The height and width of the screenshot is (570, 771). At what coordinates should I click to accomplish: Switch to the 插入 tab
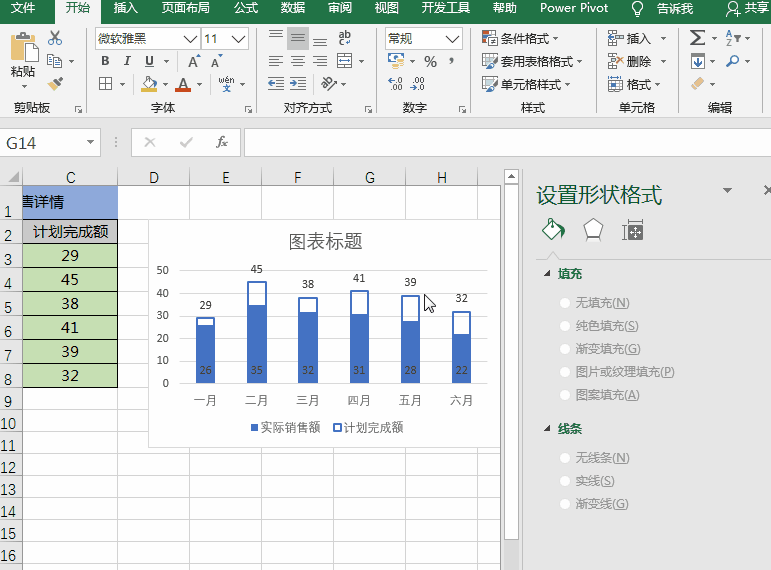click(126, 8)
